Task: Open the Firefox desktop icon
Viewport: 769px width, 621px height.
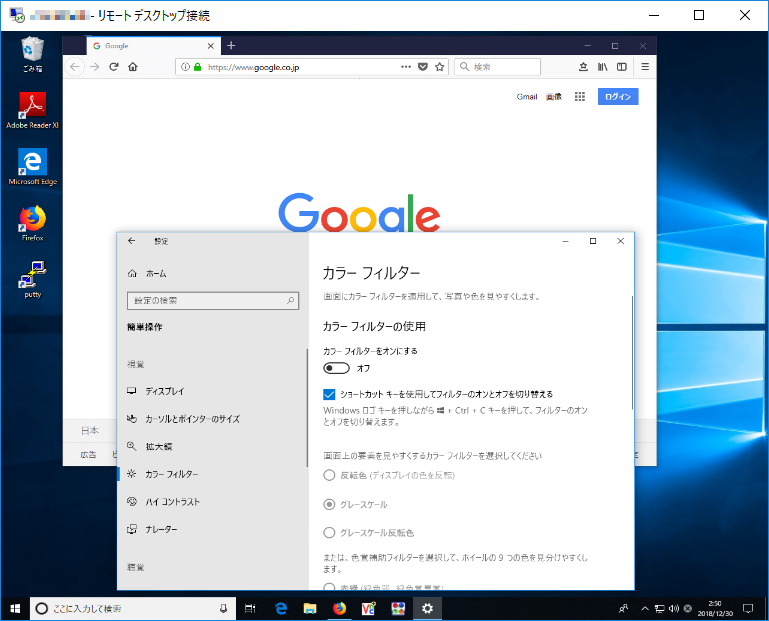Action: pos(32,223)
